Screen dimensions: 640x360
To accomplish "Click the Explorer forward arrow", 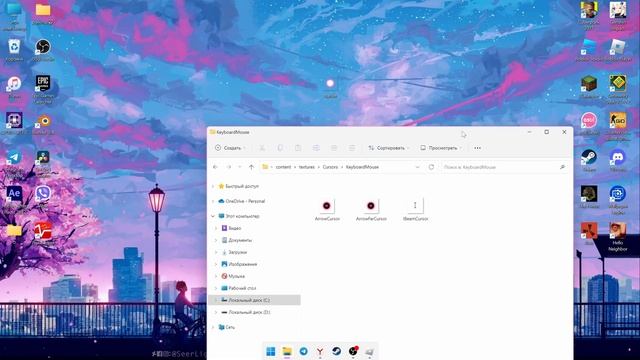I will pyautogui.click(x=229, y=167).
